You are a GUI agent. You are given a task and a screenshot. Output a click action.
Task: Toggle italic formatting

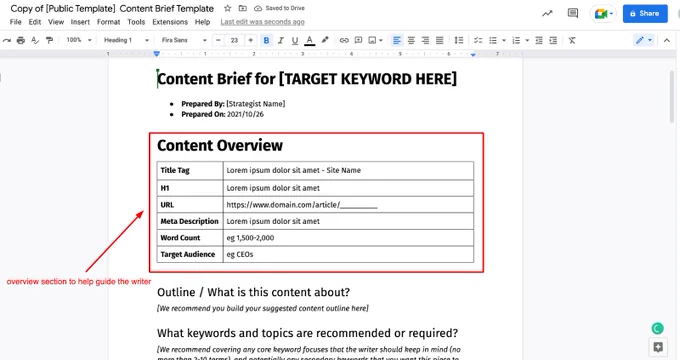point(281,40)
